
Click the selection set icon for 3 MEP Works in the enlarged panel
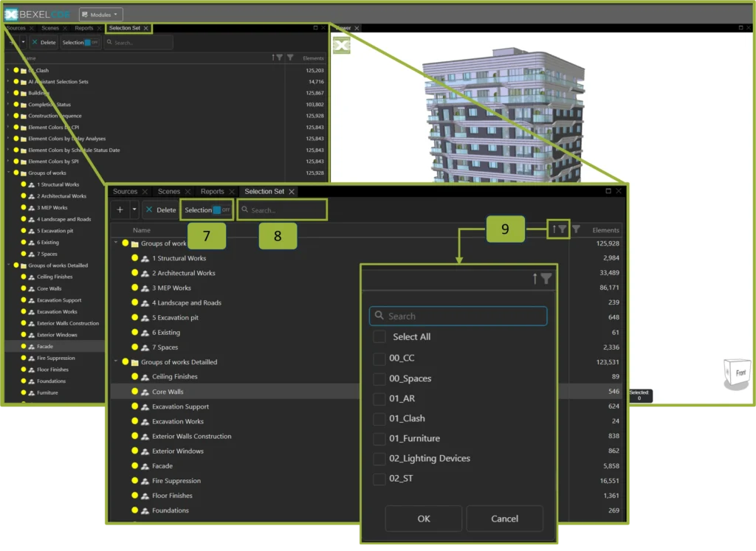tap(145, 288)
